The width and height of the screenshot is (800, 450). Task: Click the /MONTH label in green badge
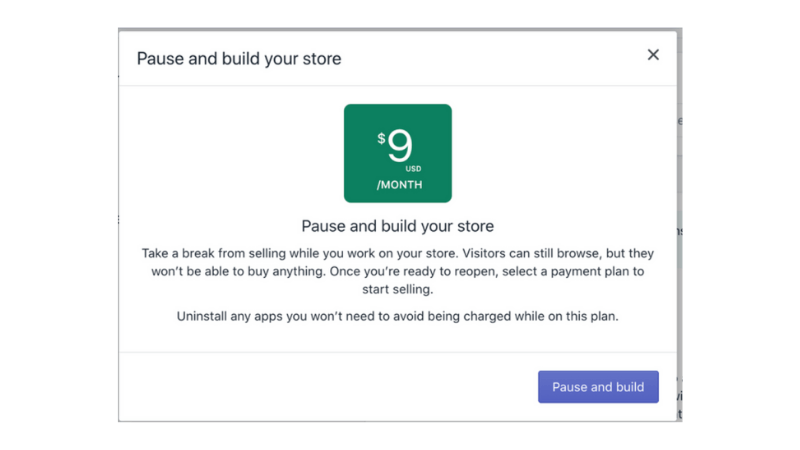pos(399,185)
